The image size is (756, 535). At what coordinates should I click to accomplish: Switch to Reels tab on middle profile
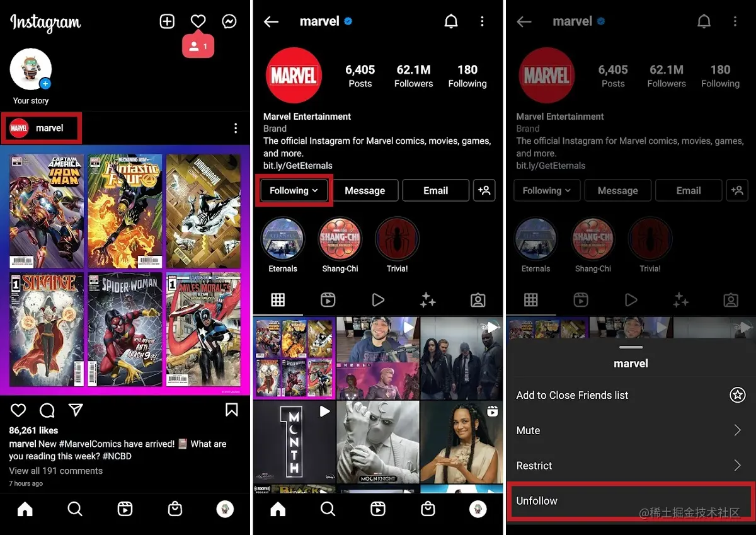(x=328, y=300)
